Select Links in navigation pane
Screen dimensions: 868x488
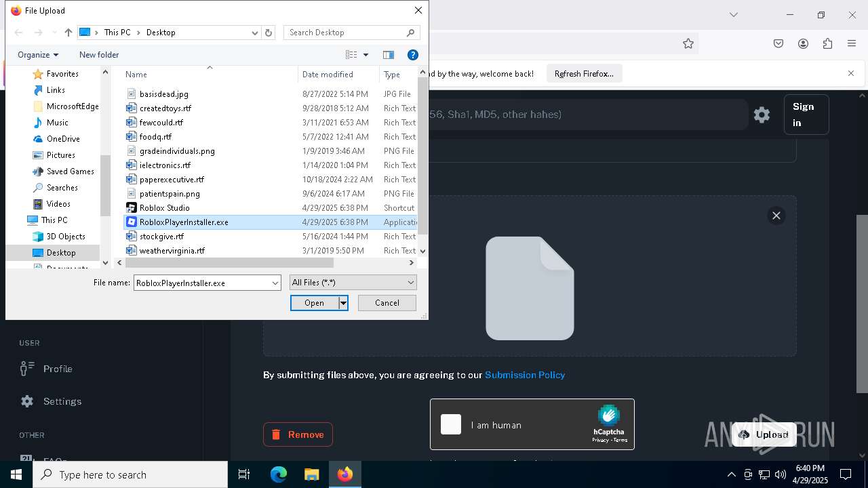(x=56, y=90)
